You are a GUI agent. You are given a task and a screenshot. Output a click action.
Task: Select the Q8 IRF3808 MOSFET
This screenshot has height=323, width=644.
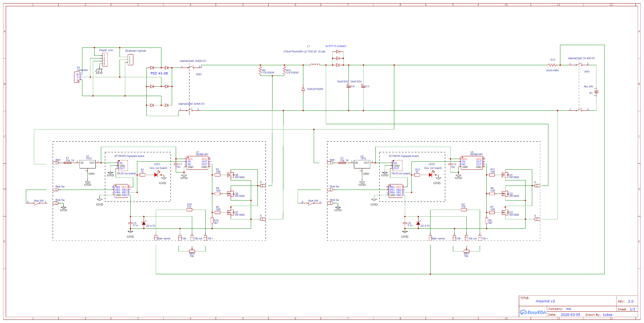231,194
